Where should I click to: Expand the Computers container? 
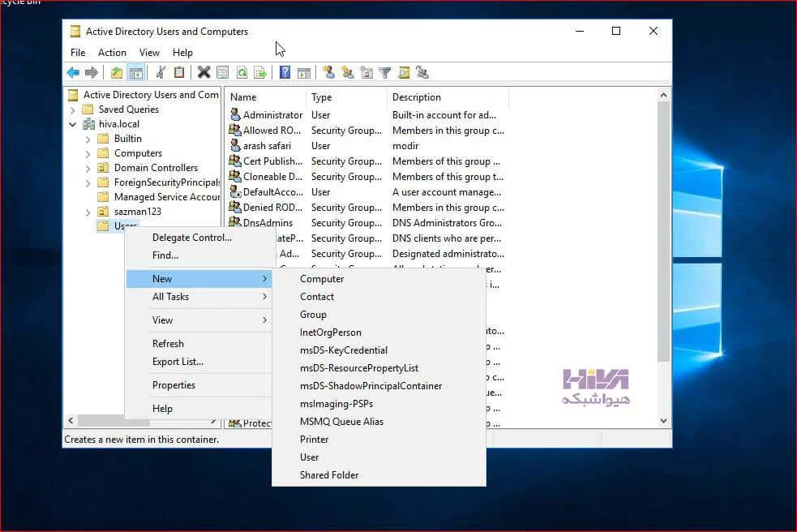[x=88, y=153]
